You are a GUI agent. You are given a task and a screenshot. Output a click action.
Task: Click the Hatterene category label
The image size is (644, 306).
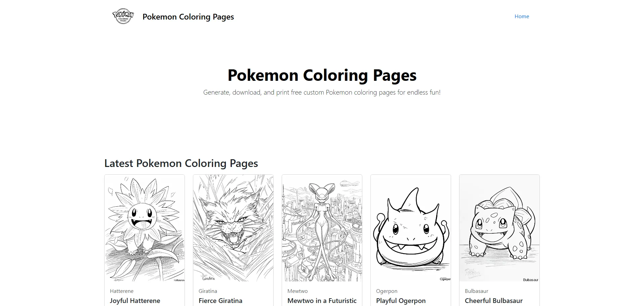[122, 291]
